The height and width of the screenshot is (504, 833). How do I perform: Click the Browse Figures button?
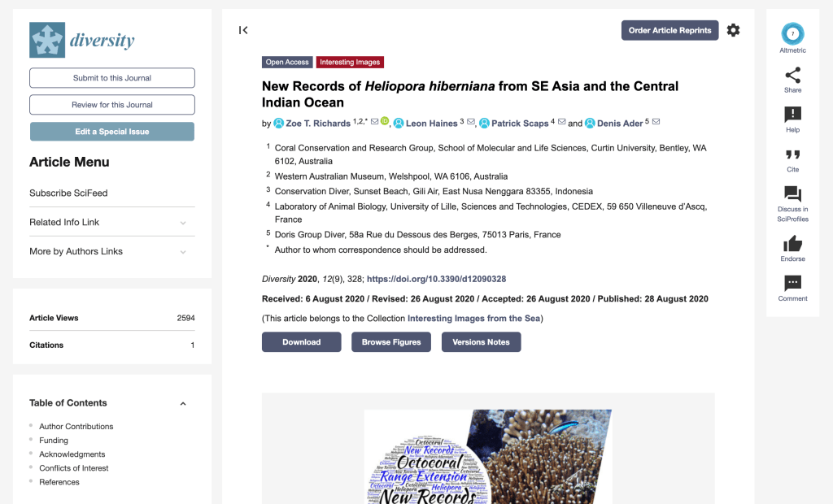click(391, 342)
